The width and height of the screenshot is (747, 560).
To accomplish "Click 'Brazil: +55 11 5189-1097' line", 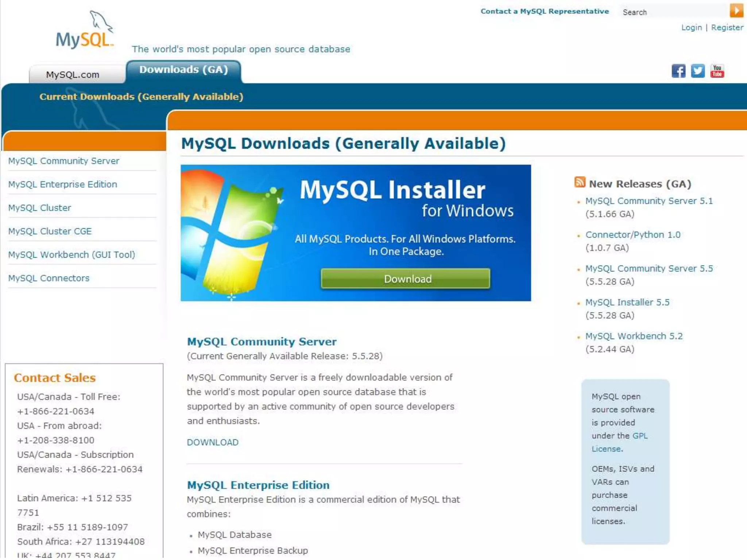I will tap(73, 527).
